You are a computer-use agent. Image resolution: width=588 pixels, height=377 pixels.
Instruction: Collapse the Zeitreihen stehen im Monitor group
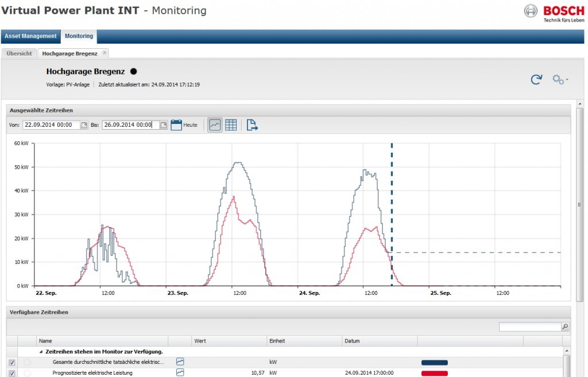click(x=41, y=352)
